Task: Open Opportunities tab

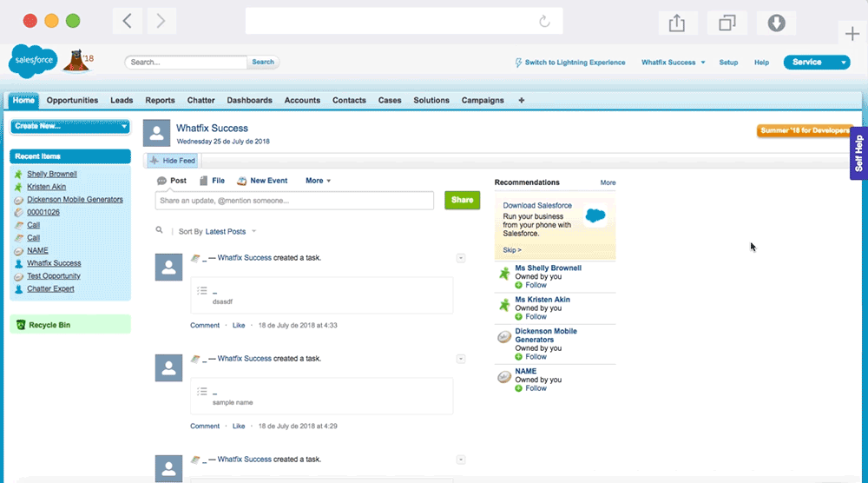Action: [72, 100]
